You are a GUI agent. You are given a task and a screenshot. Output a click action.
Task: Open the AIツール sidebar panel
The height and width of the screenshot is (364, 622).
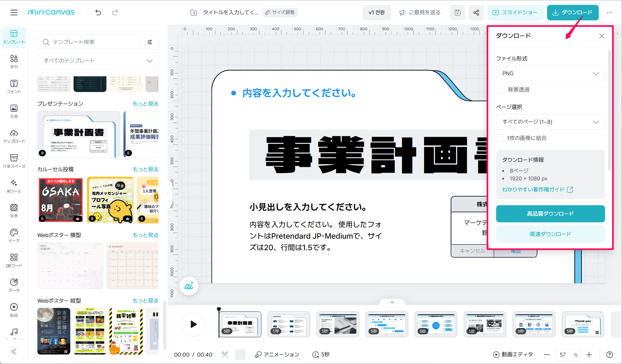[14, 186]
